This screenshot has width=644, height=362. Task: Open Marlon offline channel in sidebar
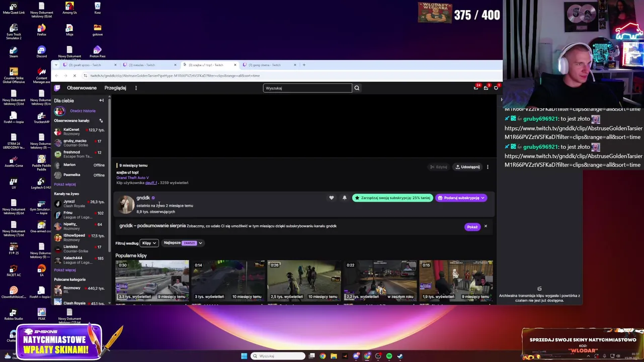coord(79,165)
